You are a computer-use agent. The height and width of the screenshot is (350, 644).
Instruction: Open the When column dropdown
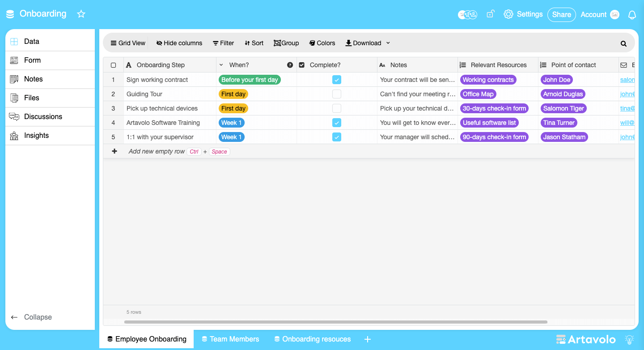point(221,64)
